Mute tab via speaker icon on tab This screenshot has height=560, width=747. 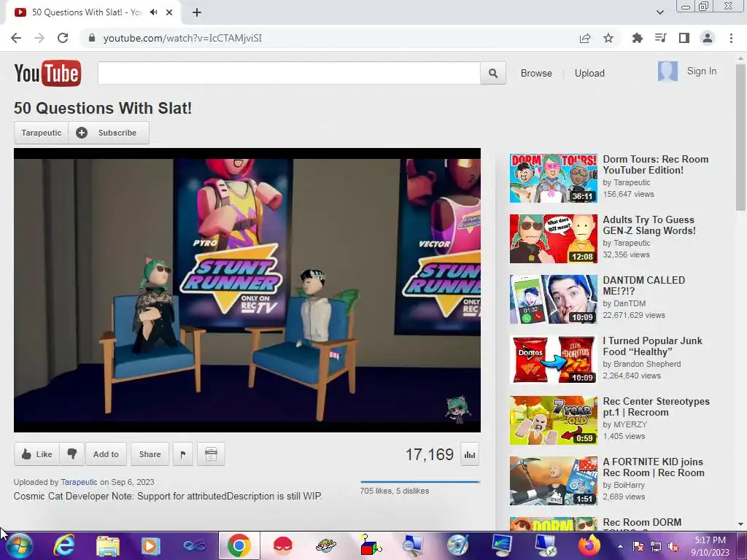[153, 12]
